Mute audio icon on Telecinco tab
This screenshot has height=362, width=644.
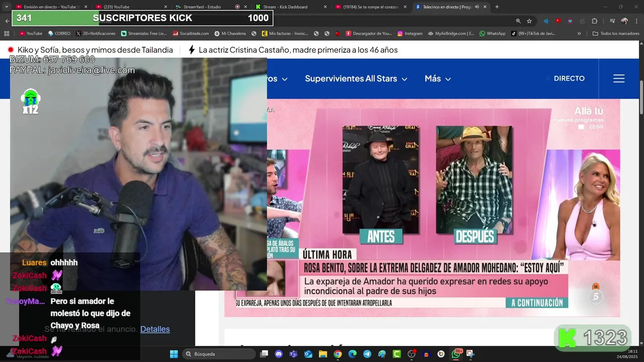click(x=476, y=7)
